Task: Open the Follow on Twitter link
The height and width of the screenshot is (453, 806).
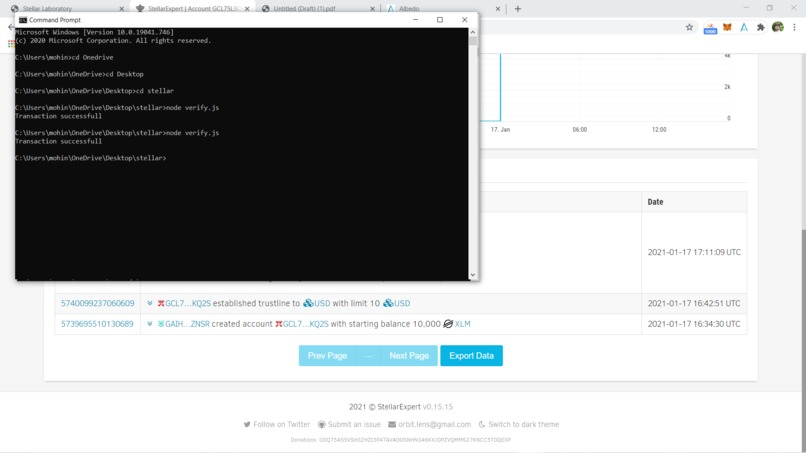Action: pyautogui.click(x=282, y=424)
